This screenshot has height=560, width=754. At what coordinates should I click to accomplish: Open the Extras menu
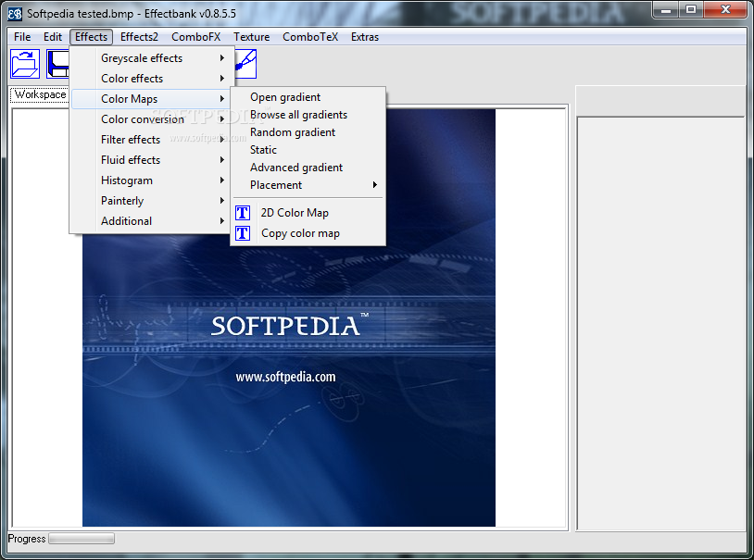click(365, 37)
